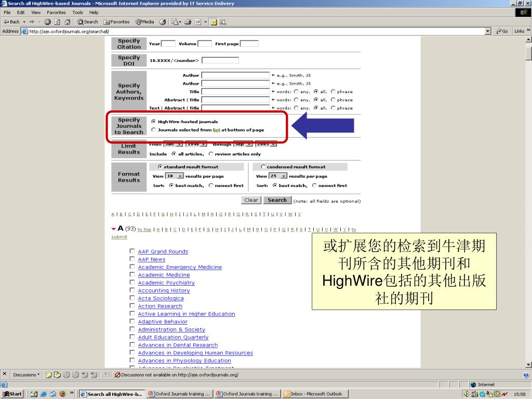Check the AAP Grand Rounds checkbox
Image resolution: width=532 pixels, height=399 pixels.
(x=132, y=251)
